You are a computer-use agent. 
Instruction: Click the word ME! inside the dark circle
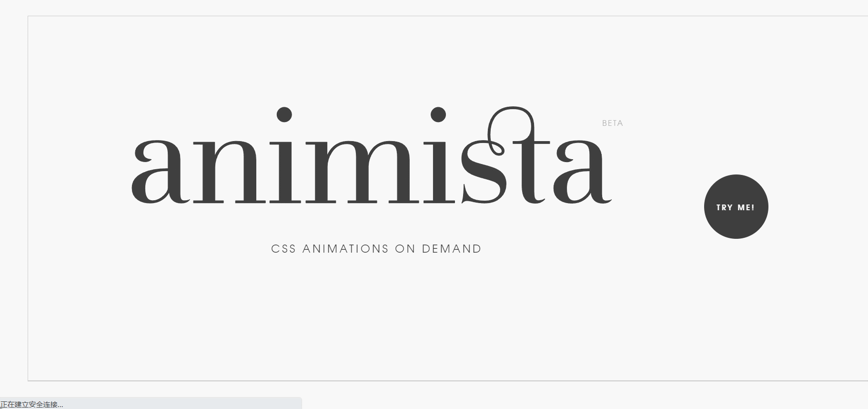[x=746, y=207]
